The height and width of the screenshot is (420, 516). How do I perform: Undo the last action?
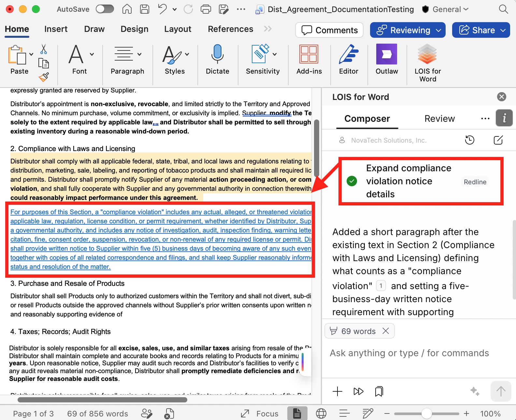[162, 9]
